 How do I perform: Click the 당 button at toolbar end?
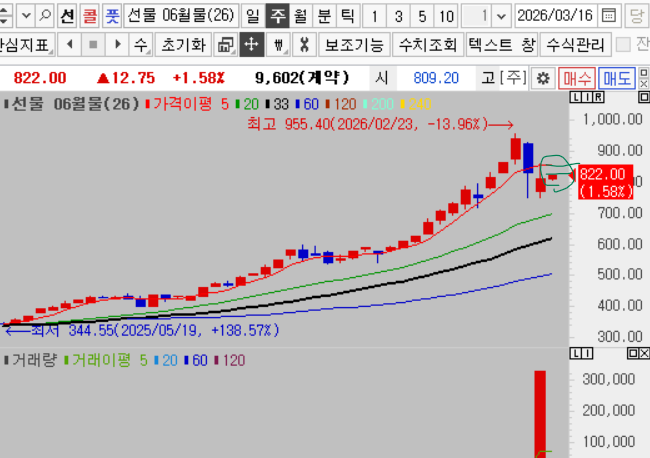coord(636,16)
